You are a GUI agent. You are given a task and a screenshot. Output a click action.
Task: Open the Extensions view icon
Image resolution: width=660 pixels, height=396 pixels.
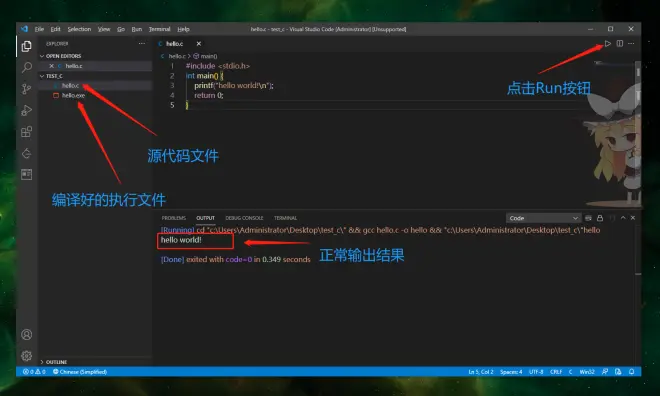click(x=27, y=132)
